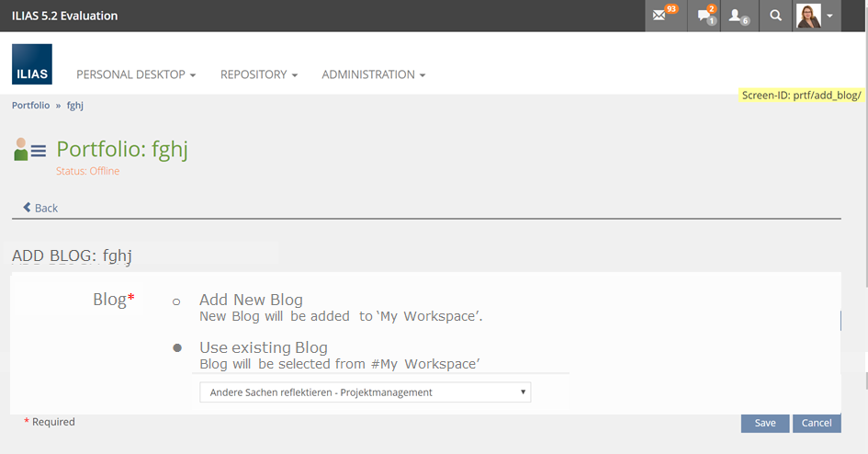
Task: Click the ILIAS logo
Action: tap(32, 64)
